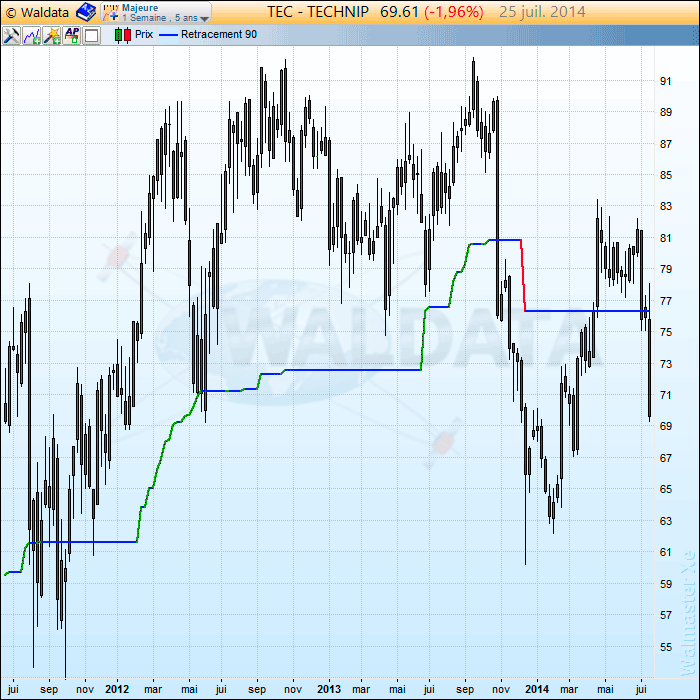Click the hammer and wrench tools icon
The image size is (700, 700).
tap(11, 35)
